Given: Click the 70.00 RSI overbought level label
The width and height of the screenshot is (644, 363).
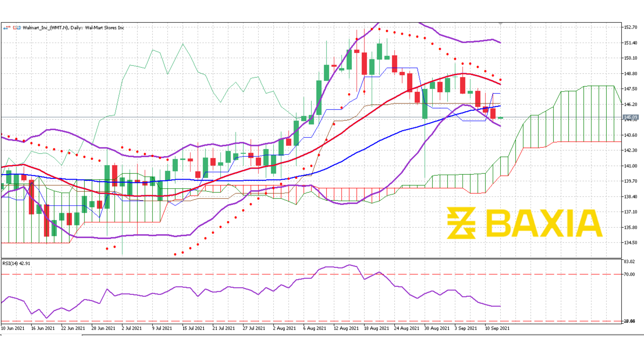Looking at the screenshot, I should click(x=629, y=274).
